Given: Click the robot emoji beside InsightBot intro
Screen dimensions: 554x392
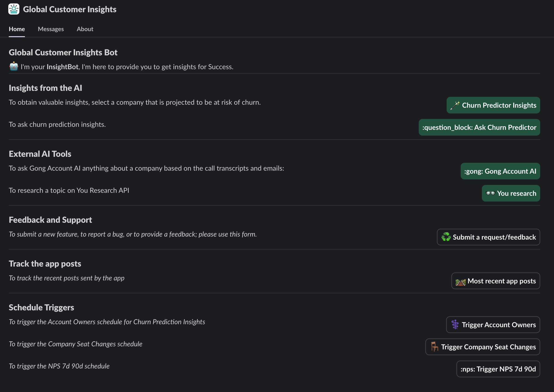Looking at the screenshot, I should pyautogui.click(x=14, y=66).
